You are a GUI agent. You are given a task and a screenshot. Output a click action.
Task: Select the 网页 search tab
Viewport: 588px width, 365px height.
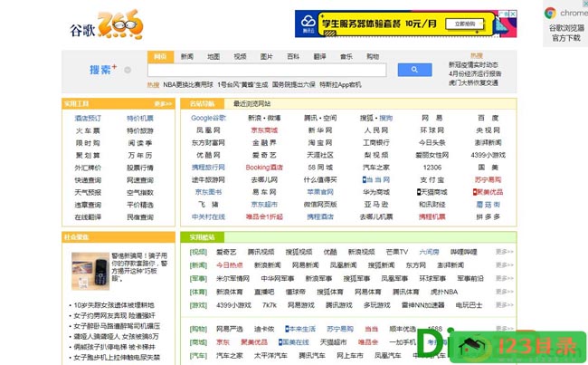pos(160,57)
